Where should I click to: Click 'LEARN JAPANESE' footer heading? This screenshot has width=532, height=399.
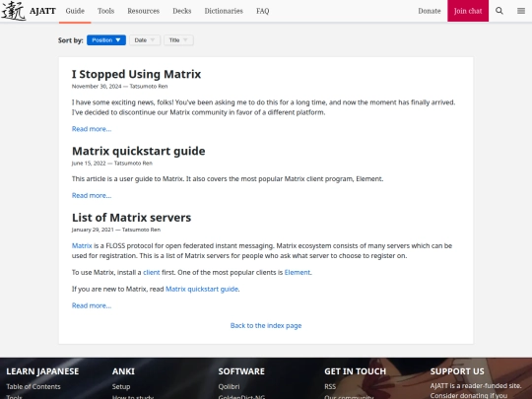[42, 371]
